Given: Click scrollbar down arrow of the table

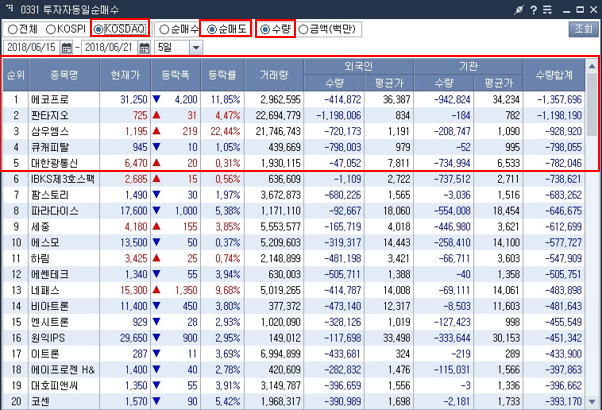Looking at the screenshot, I should pos(592,402).
